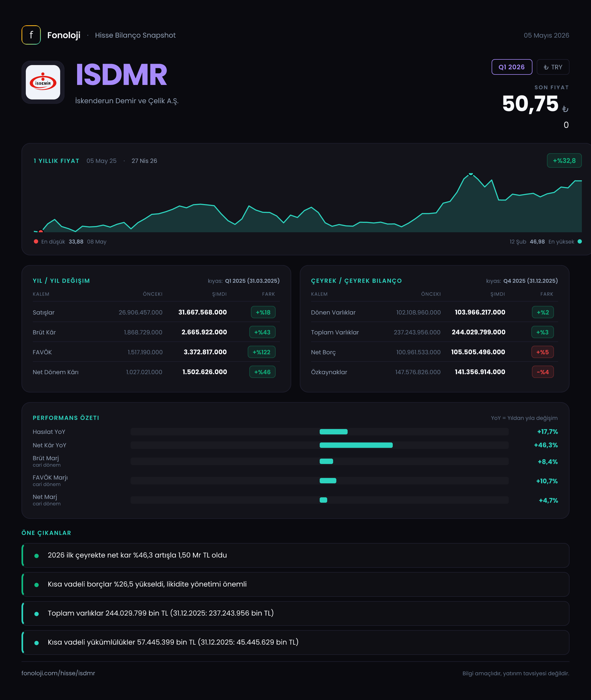The width and height of the screenshot is (591, 700).
Task: Click the lowest price value 33,88
Action: click(76, 241)
